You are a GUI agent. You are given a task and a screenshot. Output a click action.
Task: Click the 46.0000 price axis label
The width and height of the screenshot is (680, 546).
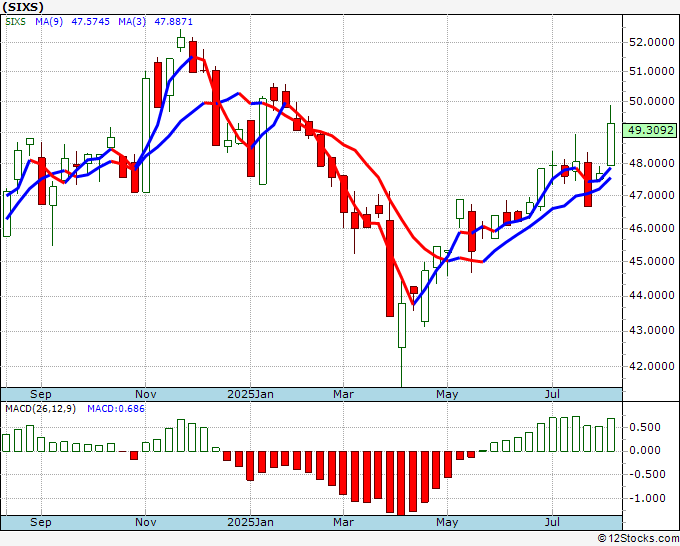click(651, 228)
